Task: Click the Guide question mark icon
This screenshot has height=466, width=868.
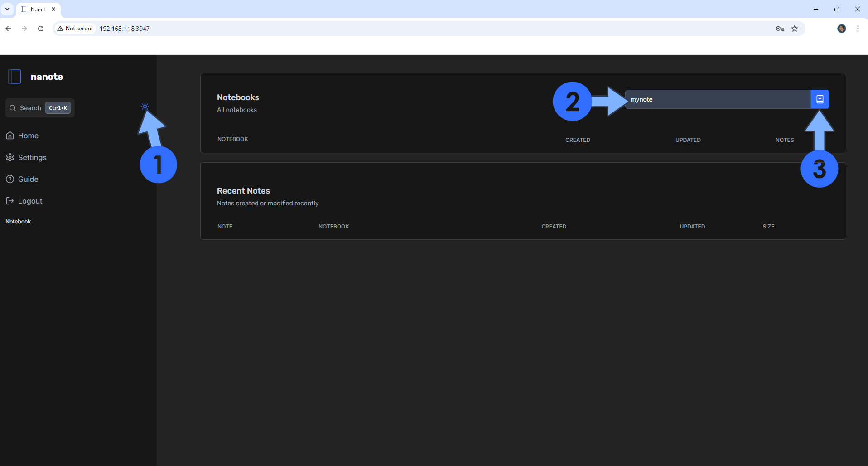Action: pyautogui.click(x=10, y=179)
